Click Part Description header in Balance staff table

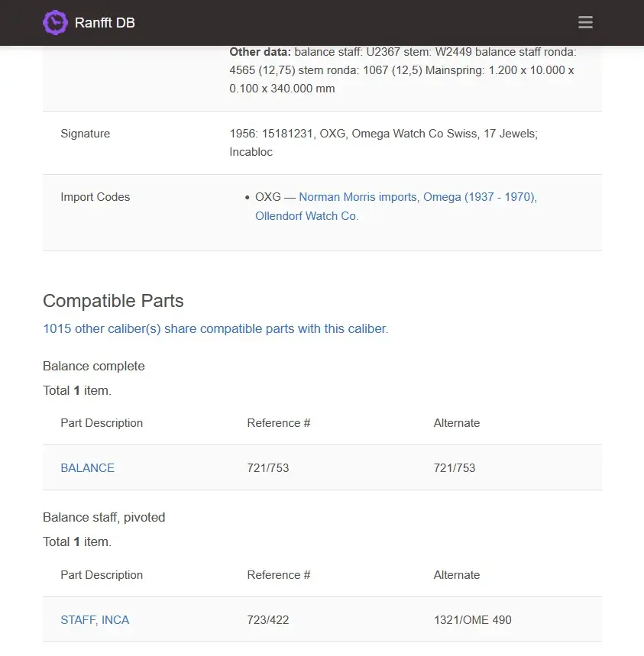pos(102,575)
